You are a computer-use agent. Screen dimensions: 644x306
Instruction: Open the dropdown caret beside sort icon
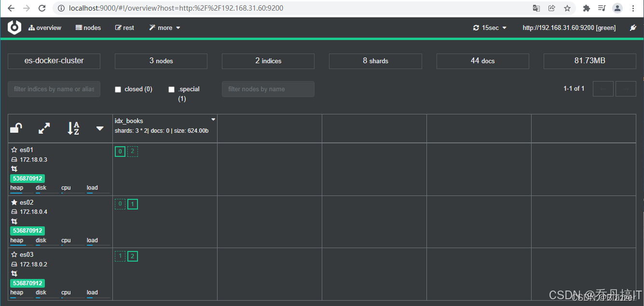[x=100, y=128]
